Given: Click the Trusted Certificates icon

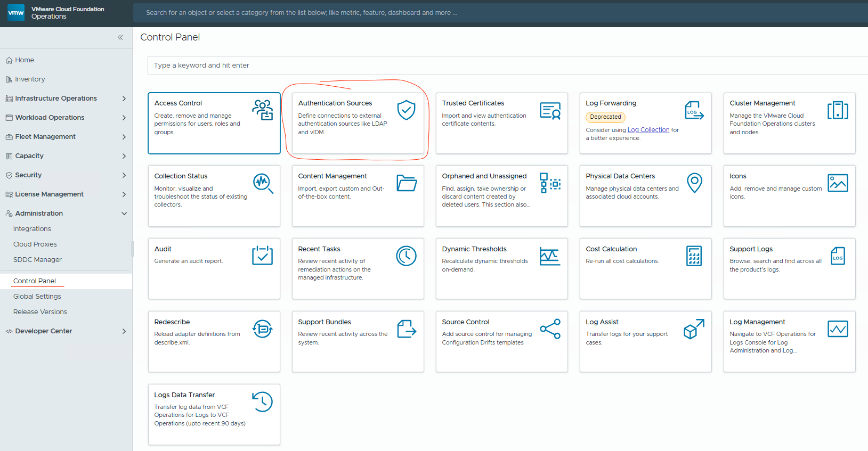Looking at the screenshot, I should 550,111.
